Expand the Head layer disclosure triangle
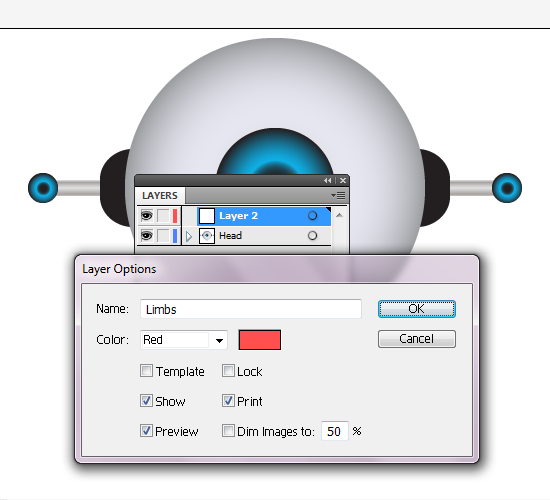550x500 pixels. [189, 236]
